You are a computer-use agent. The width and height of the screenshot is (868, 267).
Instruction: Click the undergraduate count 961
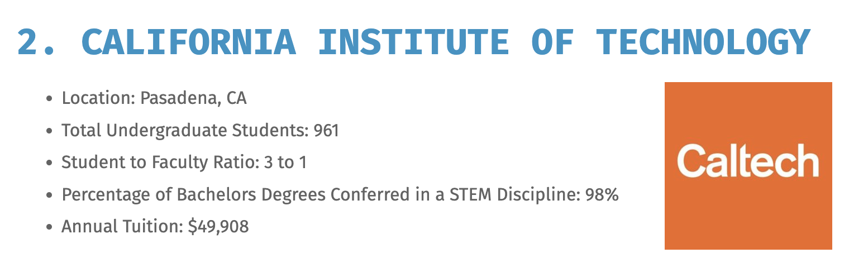326,131
